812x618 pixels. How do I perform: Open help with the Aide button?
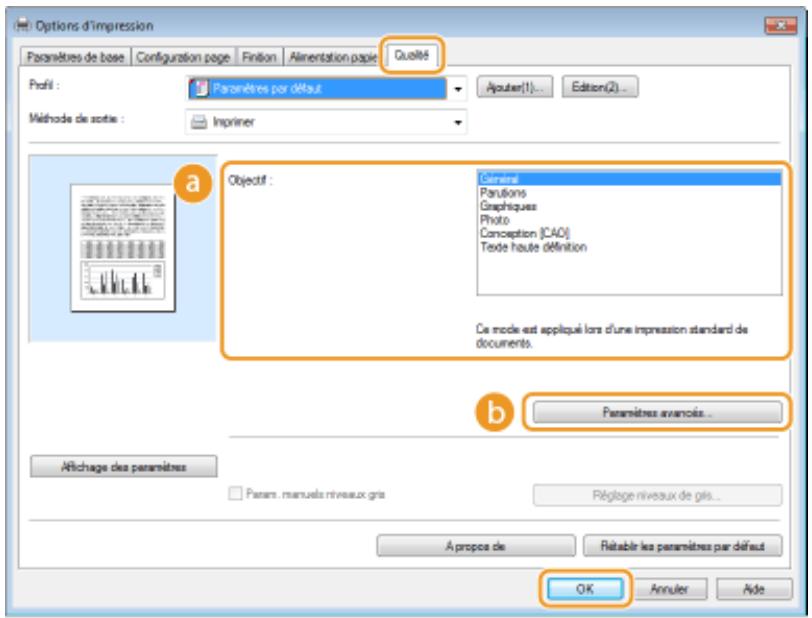pyautogui.click(x=754, y=589)
